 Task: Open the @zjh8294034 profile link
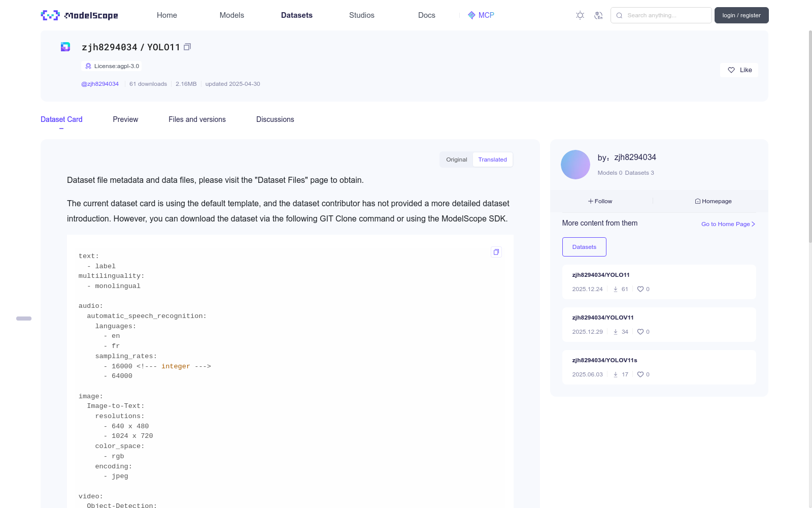click(x=100, y=84)
